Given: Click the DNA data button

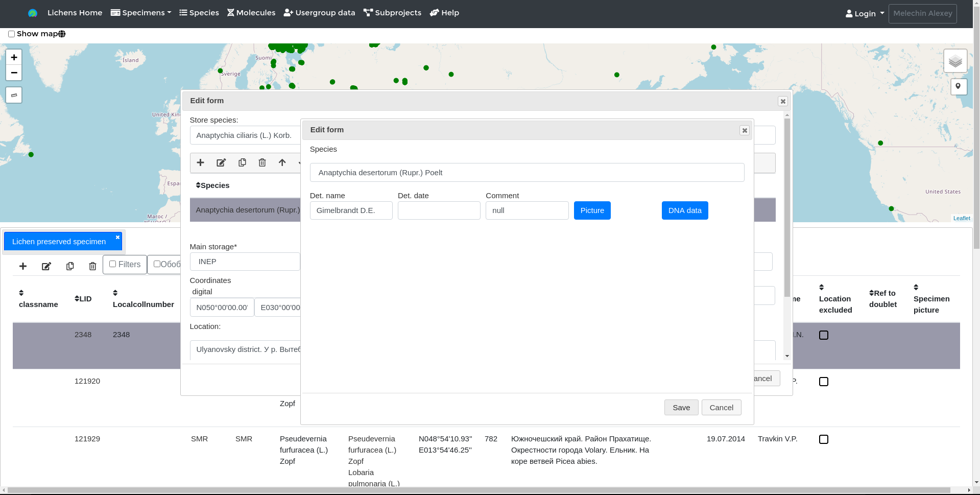Looking at the screenshot, I should (x=685, y=210).
